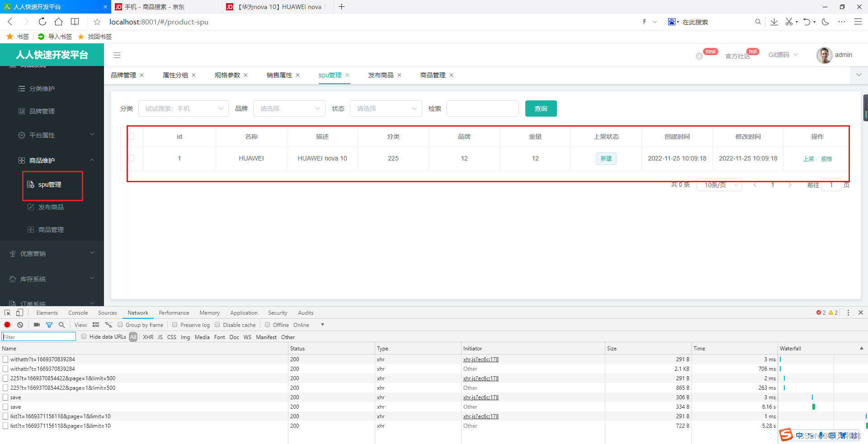Viewport: 868px width, 444px height.
Task: Tick the HUAWEI row checkbox
Action: (132, 158)
